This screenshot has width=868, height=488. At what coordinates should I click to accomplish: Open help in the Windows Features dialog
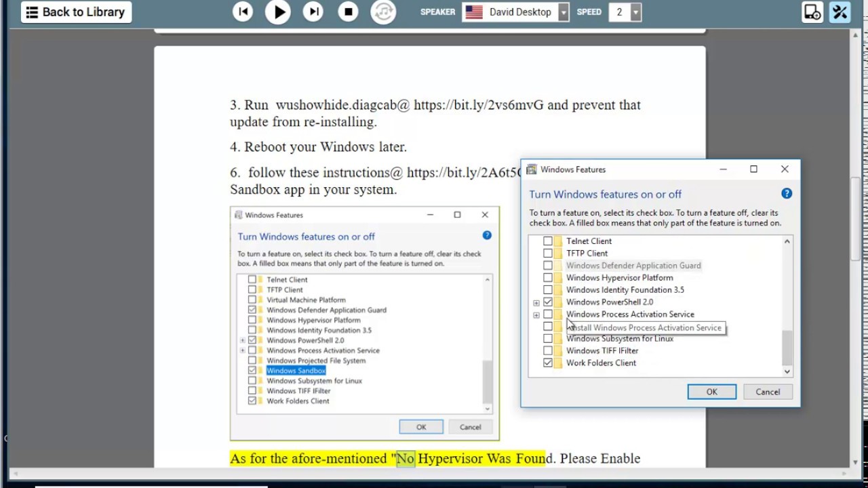(787, 194)
